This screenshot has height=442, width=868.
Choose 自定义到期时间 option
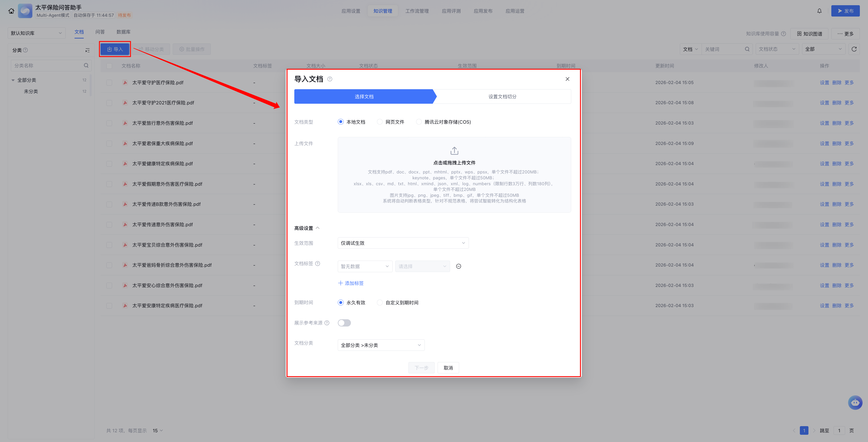pyautogui.click(x=380, y=303)
